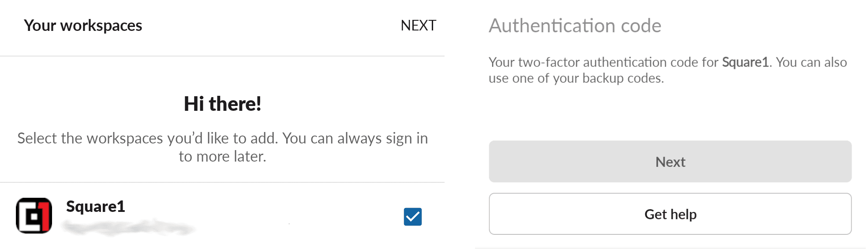
Task: Click the 'You can also' text
Action: pyautogui.click(x=811, y=62)
